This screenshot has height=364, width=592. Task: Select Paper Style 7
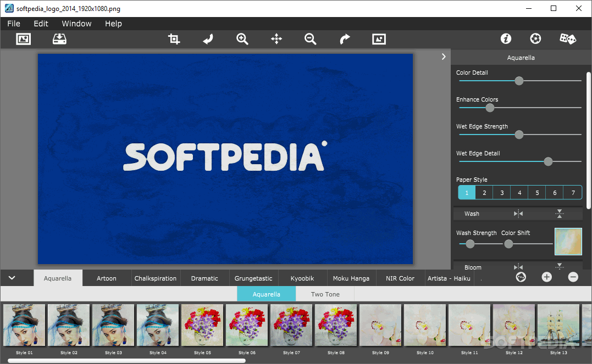tap(573, 192)
